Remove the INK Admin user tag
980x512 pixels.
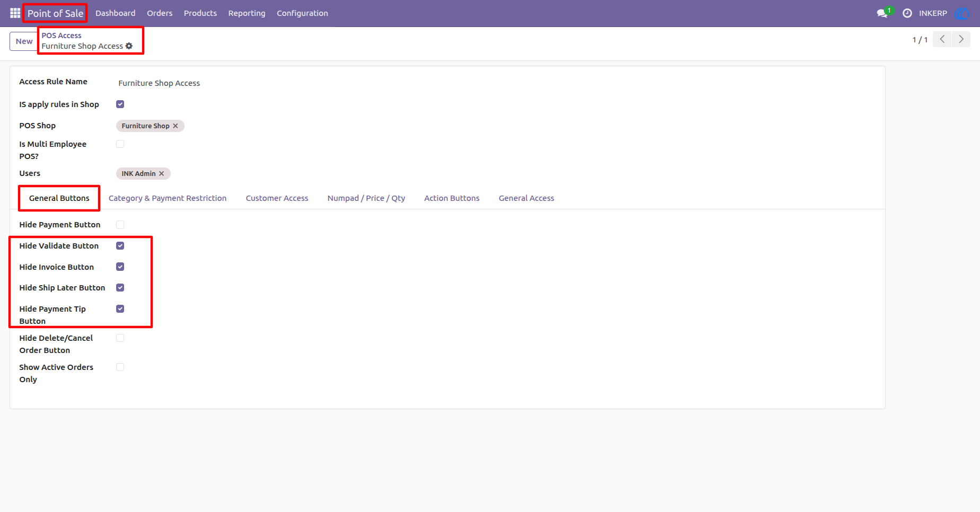click(x=162, y=173)
